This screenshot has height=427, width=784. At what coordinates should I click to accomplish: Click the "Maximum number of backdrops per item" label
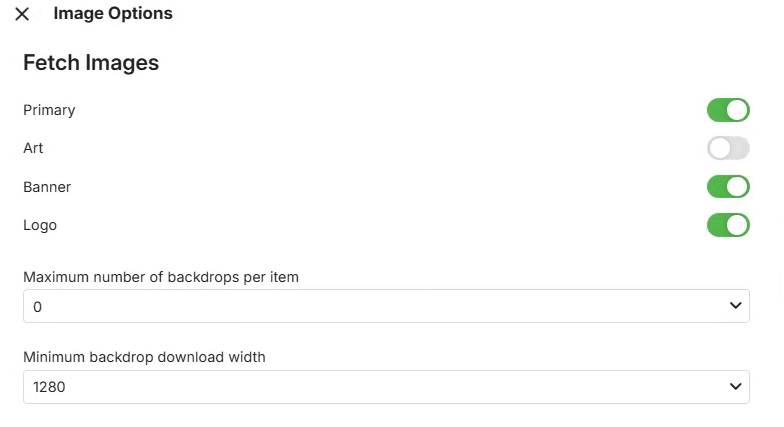tap(161, 276)
